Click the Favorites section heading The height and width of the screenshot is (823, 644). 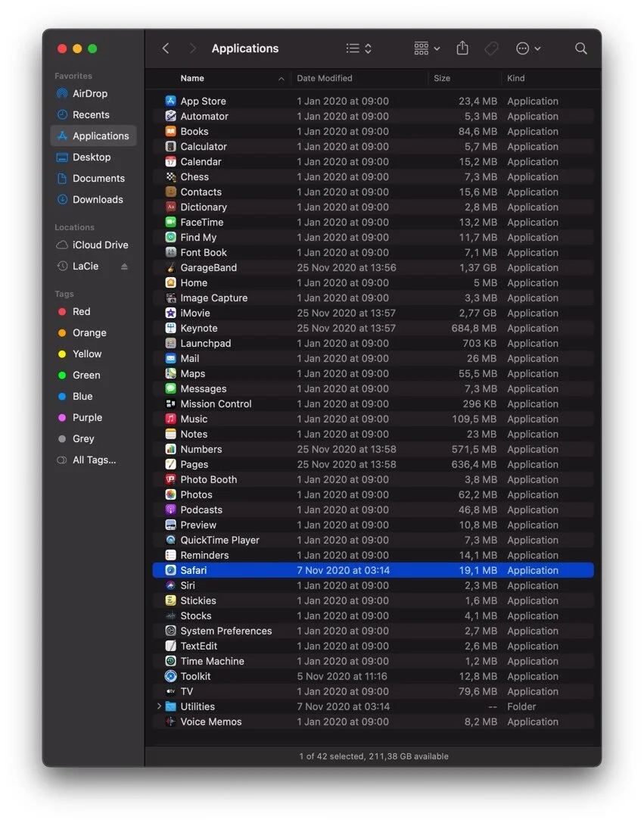(73, 76)
